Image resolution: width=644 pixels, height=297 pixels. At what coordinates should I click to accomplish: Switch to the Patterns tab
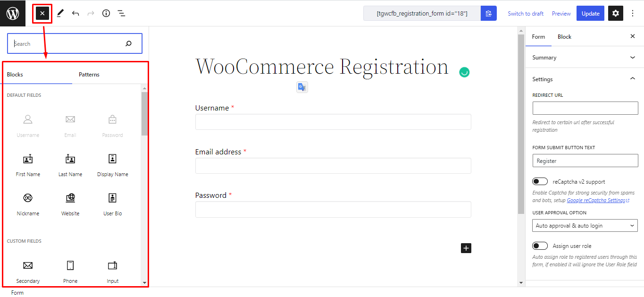[89, 74]
